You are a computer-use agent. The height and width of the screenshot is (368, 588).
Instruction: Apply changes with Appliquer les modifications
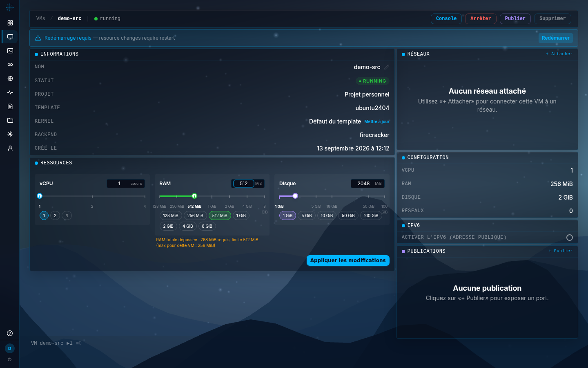348,260
